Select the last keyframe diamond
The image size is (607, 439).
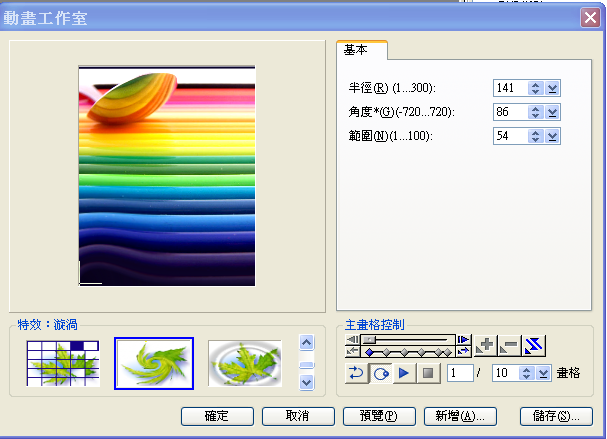click(448, 352)
